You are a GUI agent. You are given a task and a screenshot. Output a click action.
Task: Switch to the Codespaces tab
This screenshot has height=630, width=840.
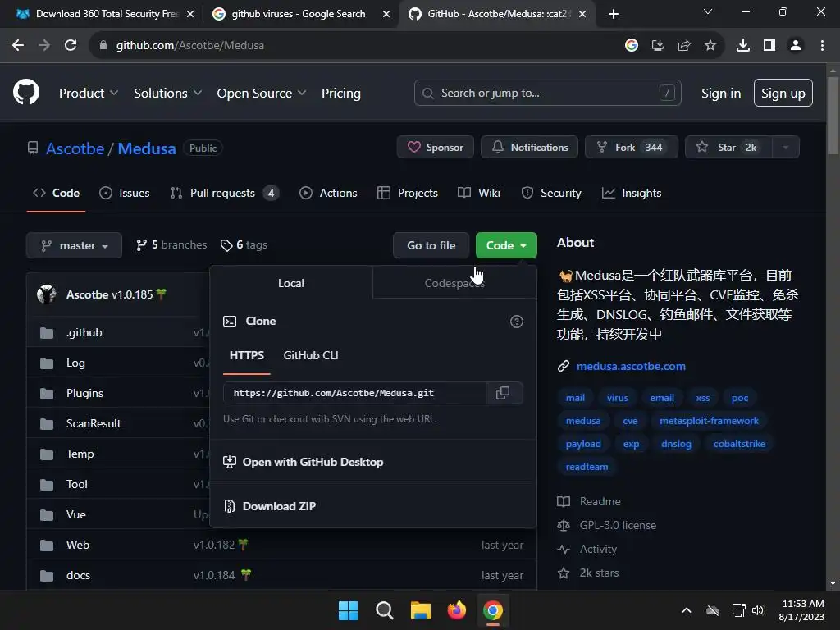click(x=454, y=283)
